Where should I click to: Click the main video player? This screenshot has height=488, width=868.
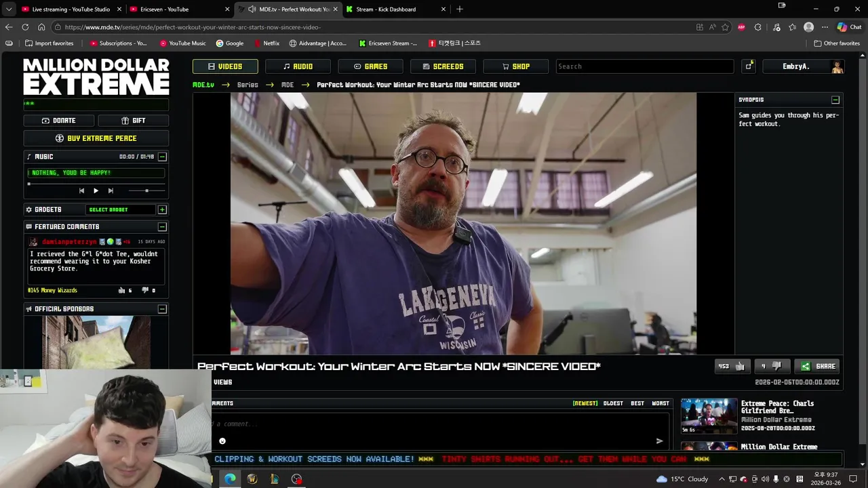(463, 224)
